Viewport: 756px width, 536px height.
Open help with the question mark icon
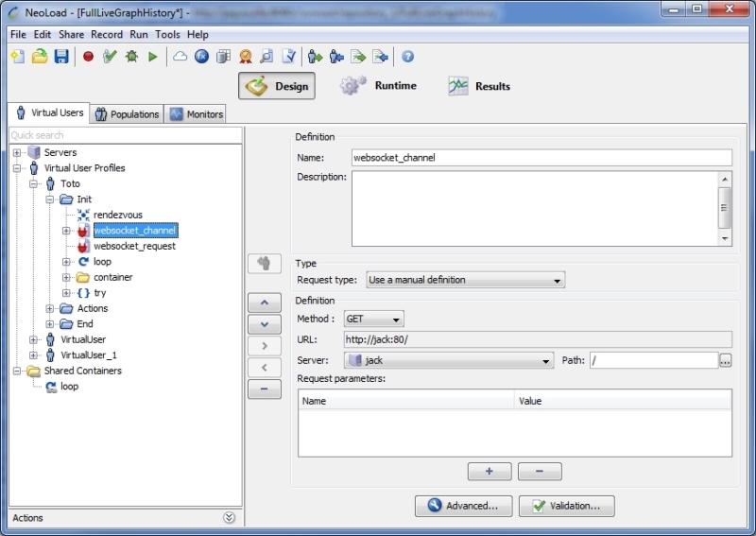(407, 57)
